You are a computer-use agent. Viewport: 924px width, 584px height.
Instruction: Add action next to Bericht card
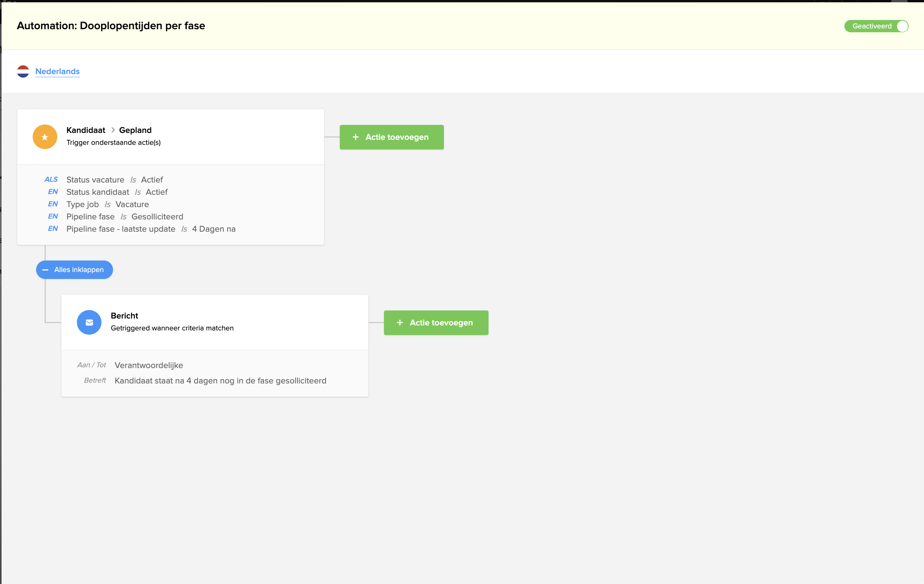coord(436,323)
